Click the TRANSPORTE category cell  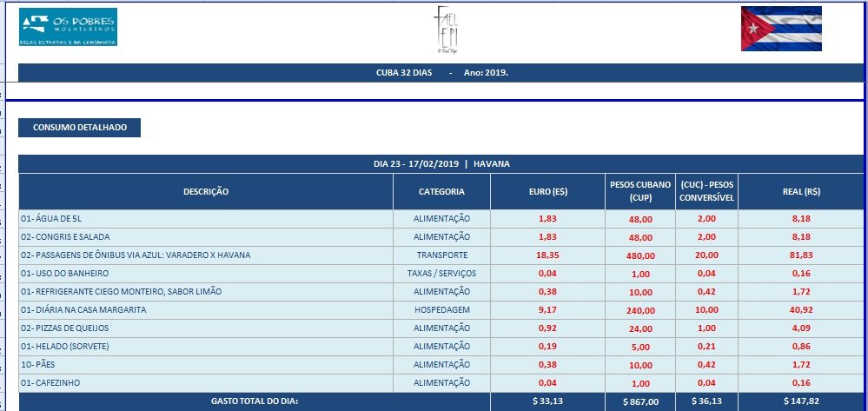point(441,255)
